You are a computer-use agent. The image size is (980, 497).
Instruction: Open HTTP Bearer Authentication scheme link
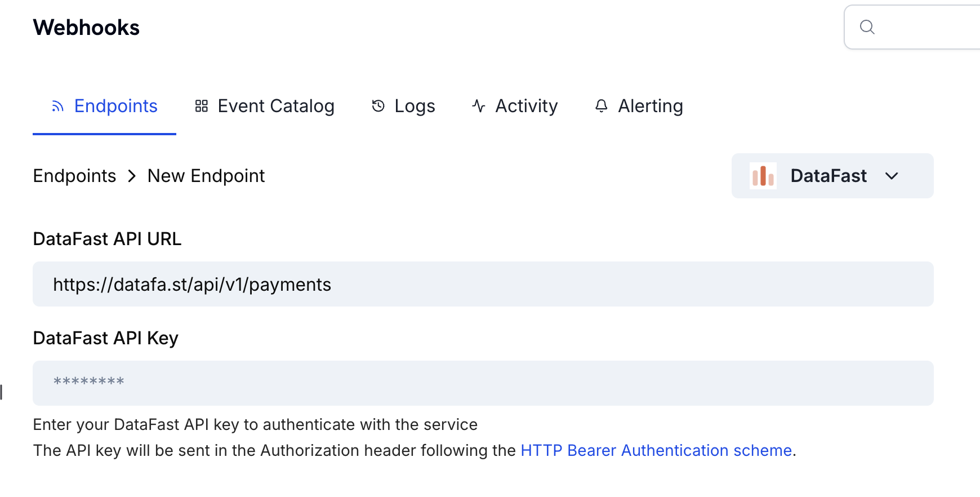[656, 450]
